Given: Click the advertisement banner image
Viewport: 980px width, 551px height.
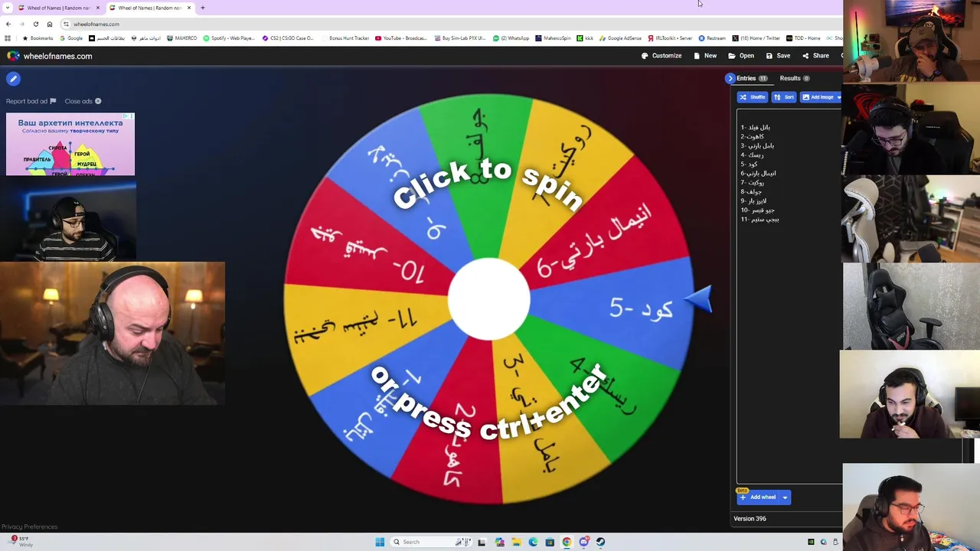Looking at the screenshot, I should click(70, 145).
